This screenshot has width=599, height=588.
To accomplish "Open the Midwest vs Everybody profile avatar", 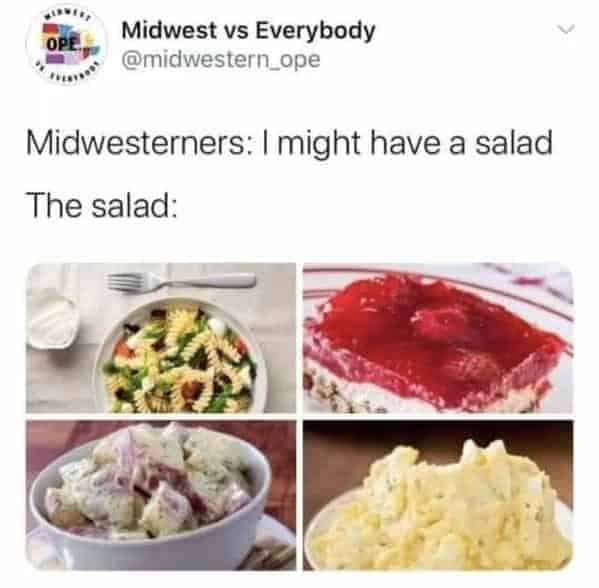I will tap(66, 45).
